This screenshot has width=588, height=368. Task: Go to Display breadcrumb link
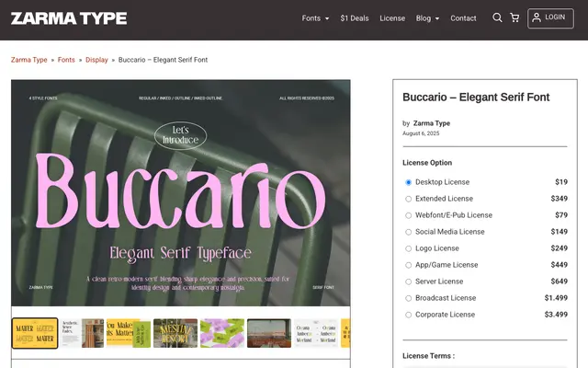pyautogui.click(x=96, y=60)
